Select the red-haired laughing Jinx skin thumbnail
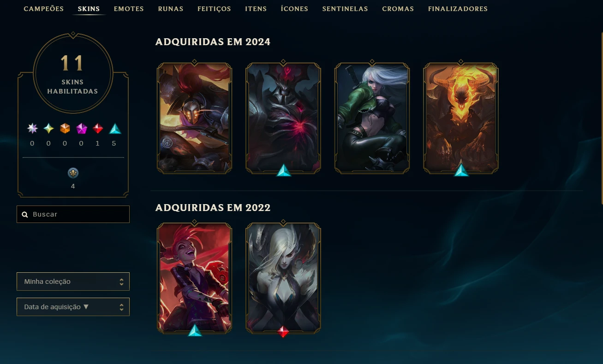 coord(195,278)
